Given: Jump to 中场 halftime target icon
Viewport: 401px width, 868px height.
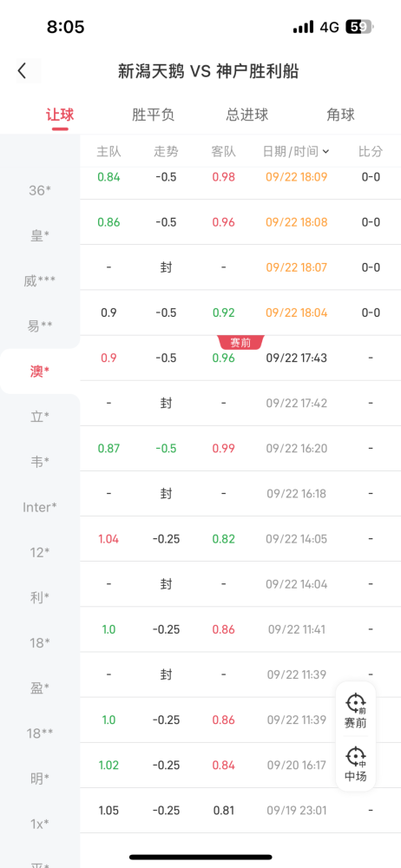Looking at the screenshot, I should point(356,764).
